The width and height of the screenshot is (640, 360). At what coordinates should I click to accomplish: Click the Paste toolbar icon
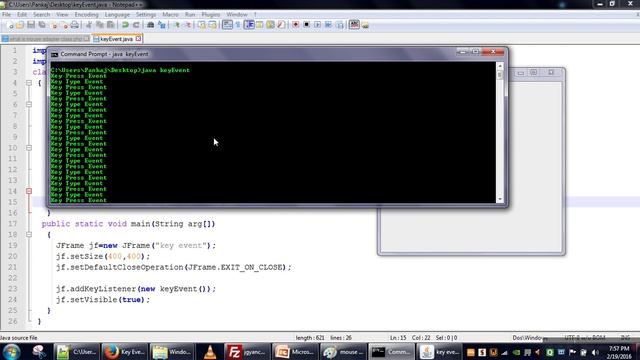(x=111, y=25)
